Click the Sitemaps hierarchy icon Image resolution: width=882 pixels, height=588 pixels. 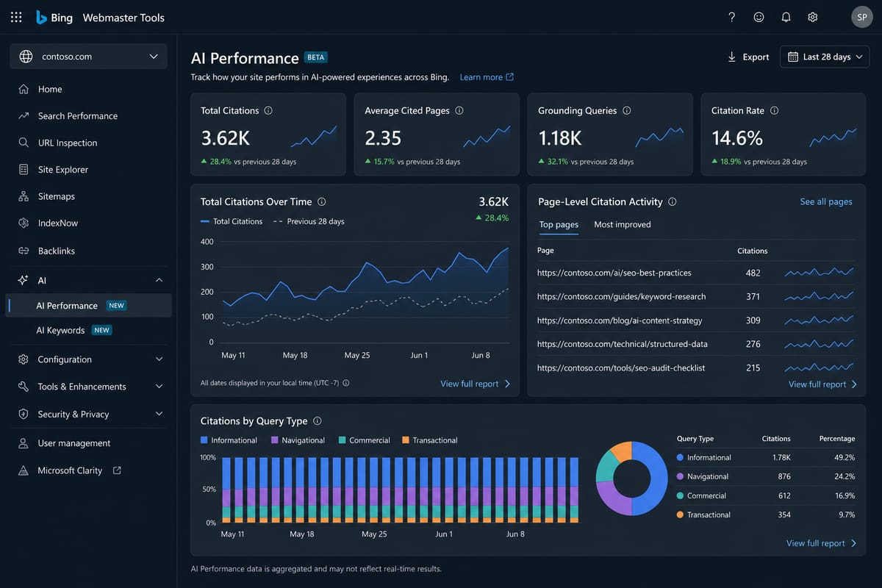click(23, 196)
